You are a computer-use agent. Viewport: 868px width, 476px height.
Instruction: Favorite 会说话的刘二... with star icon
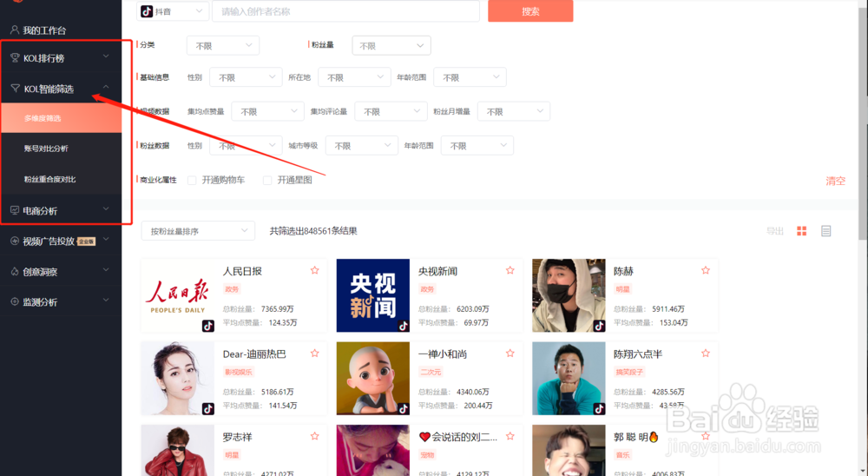point(510,436)
